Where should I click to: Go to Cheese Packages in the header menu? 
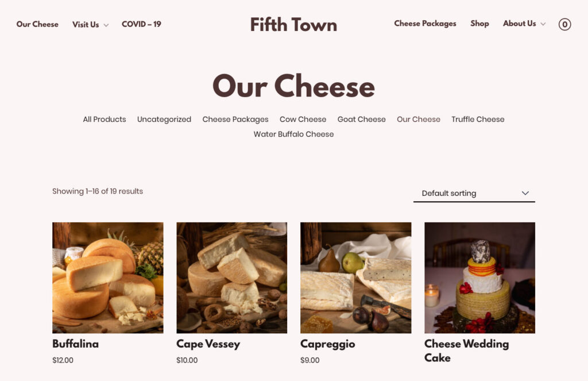click(425, 23)
